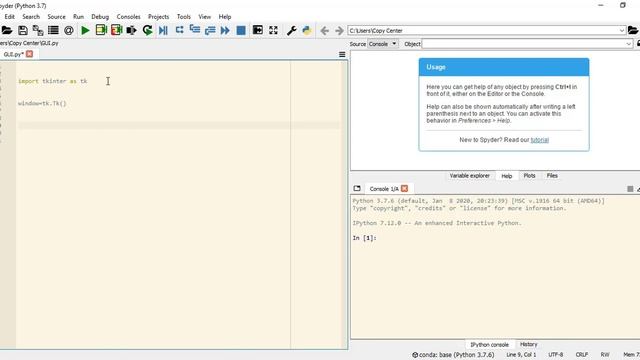Click the Line 9, Col 1 status
This screenshot has width=640, height=360.
(521, 355)
